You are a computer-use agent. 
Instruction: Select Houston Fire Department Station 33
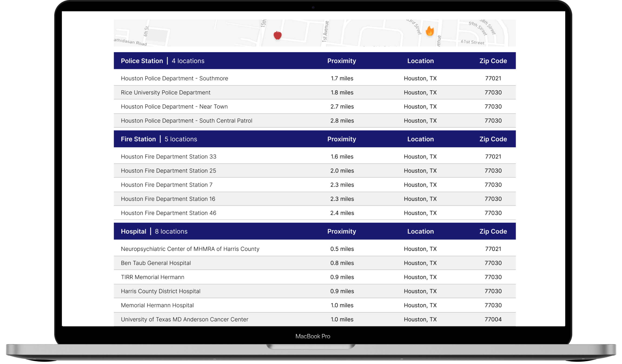pos(314,156)
